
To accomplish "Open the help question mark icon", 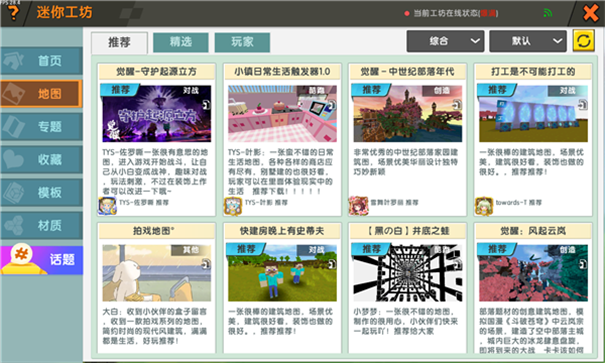I will click(x=14, y=13).
